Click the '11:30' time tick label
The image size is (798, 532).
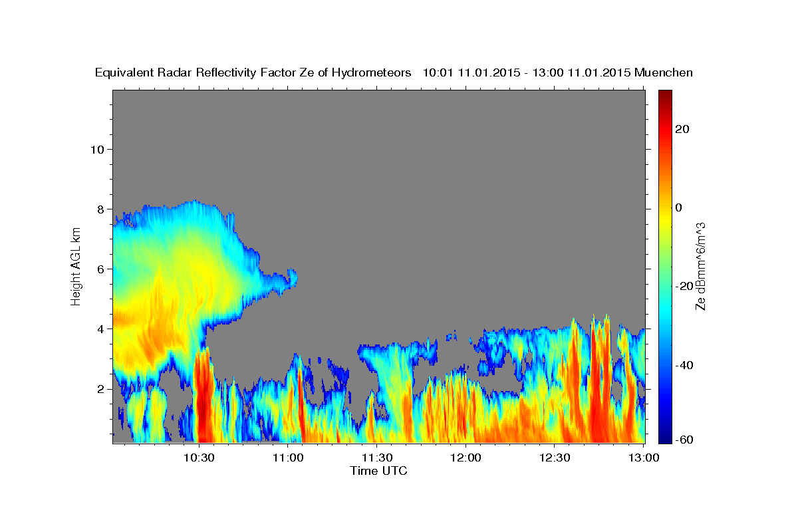(376, 458)
